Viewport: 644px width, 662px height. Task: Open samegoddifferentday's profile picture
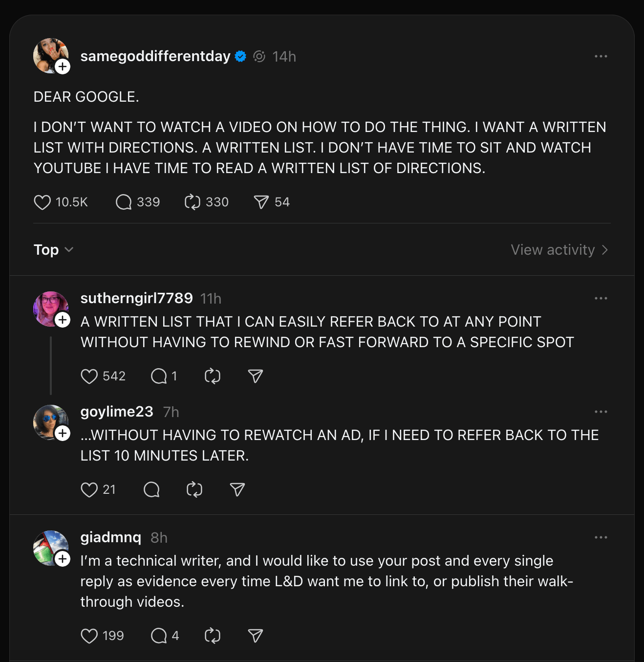coord(48,54)
